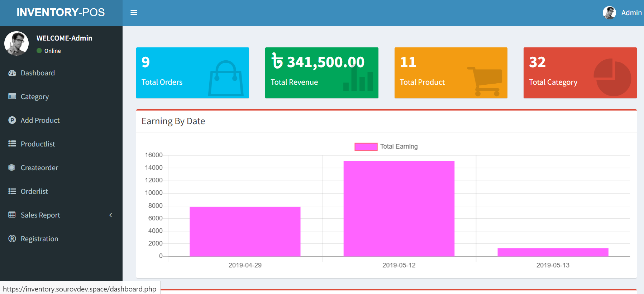The width and height of the screenshot is (644, 294).
Task: Open the Productlist menu item
Action: 38,144
